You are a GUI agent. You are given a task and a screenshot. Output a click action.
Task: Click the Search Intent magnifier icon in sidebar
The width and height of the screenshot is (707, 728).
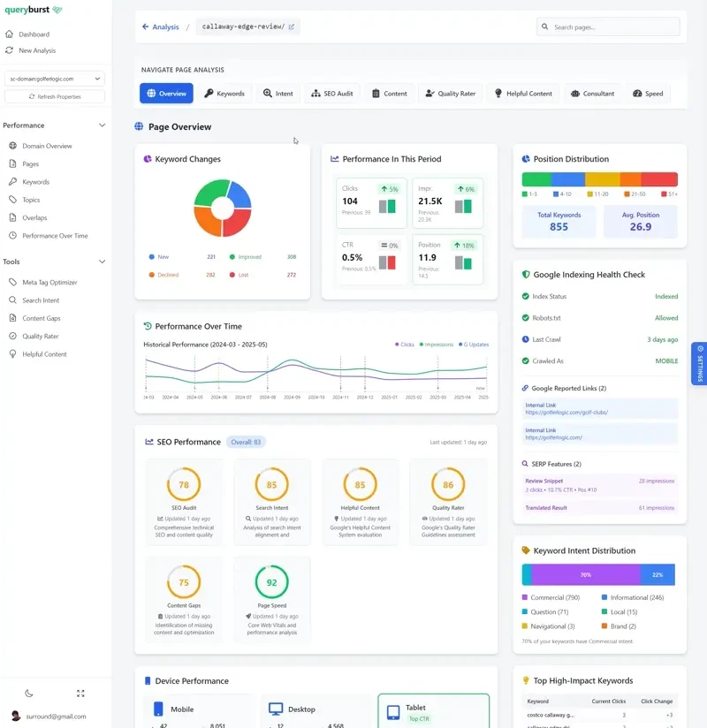point(12,300)
